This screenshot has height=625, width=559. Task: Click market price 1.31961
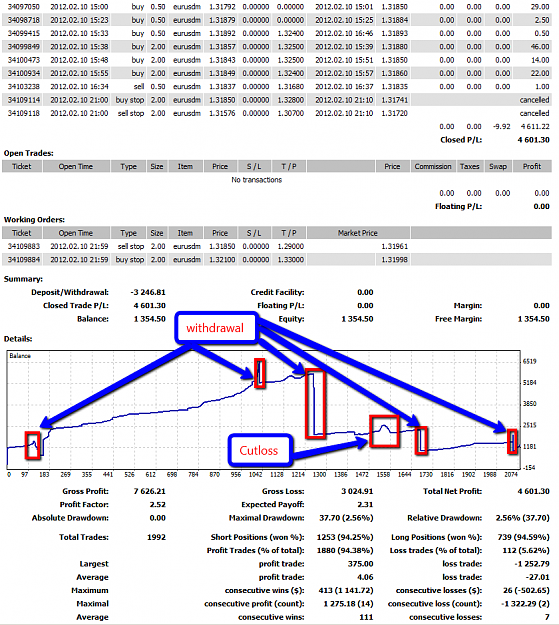pyautogui.click(x=394, y=246)
